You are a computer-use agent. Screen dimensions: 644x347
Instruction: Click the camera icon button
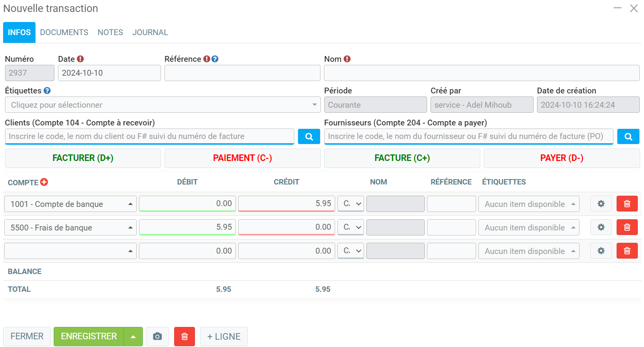[158, 337]
